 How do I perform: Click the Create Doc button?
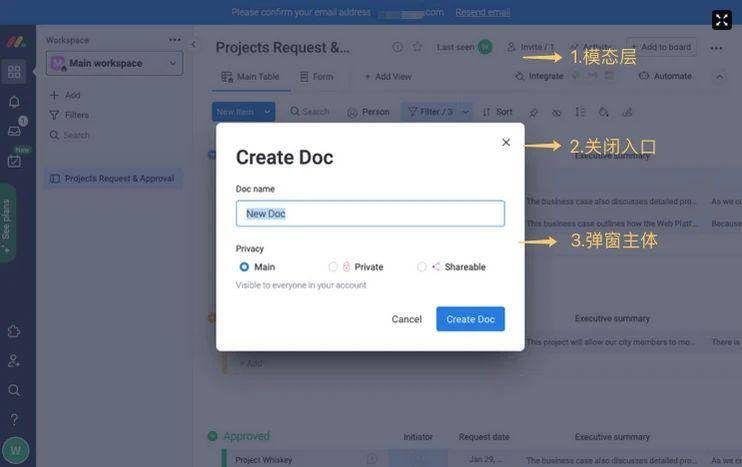point(470,319)
